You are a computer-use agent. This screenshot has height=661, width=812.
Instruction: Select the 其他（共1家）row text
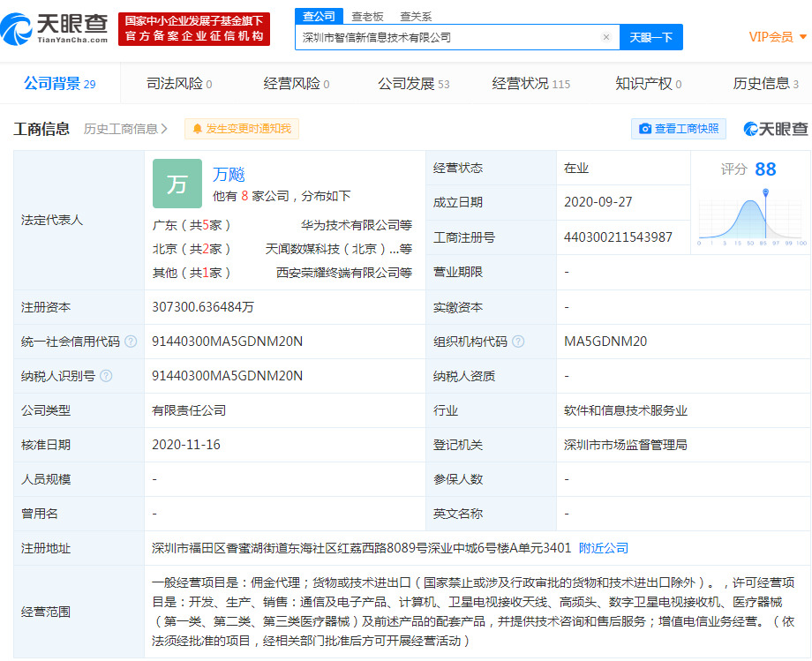tap(192, 273)
